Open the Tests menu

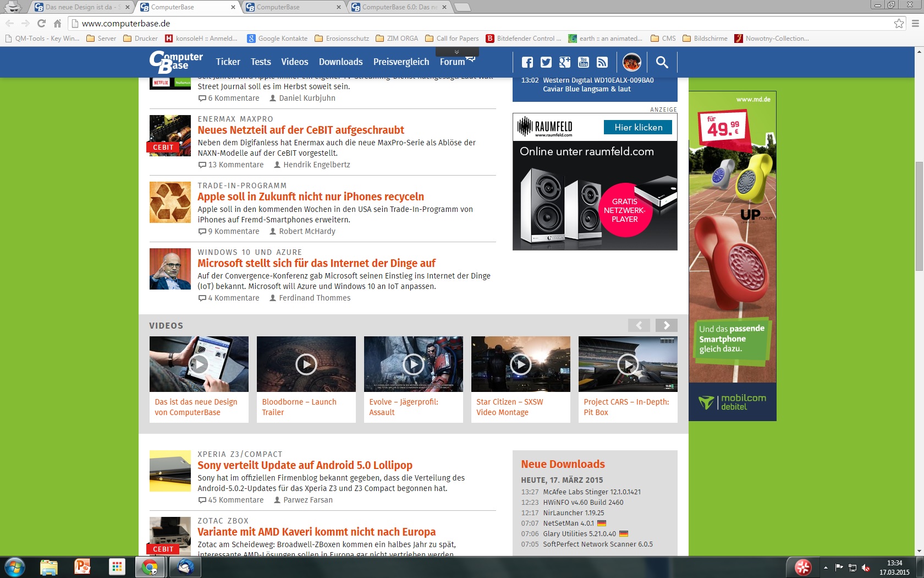tap(261, 62)
